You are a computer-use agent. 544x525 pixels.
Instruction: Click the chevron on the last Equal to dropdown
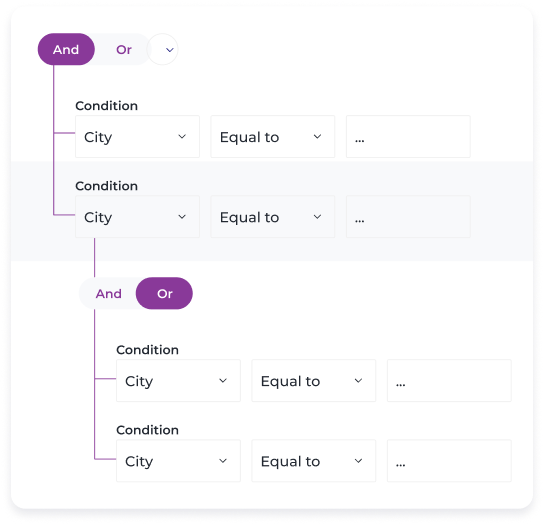[x=358, y=461]
